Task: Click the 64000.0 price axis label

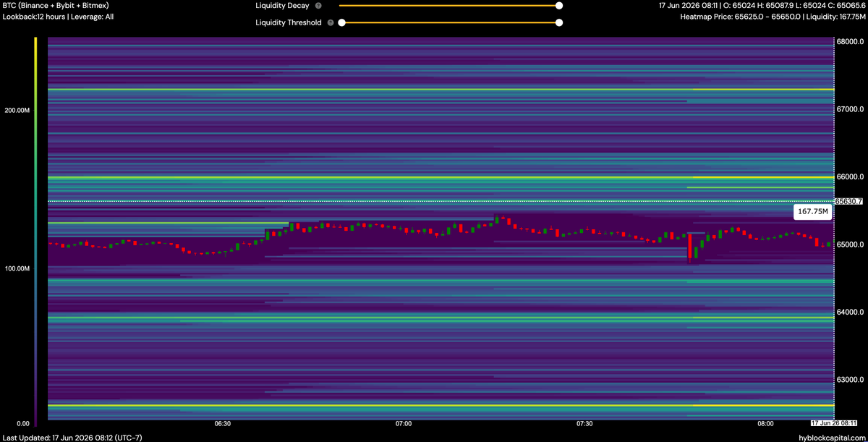Action: [851, 312]
